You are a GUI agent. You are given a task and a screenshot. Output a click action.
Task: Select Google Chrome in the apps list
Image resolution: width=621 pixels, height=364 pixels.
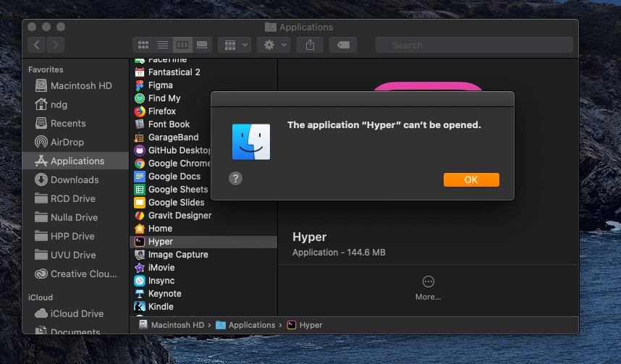[x=171, y=164]
